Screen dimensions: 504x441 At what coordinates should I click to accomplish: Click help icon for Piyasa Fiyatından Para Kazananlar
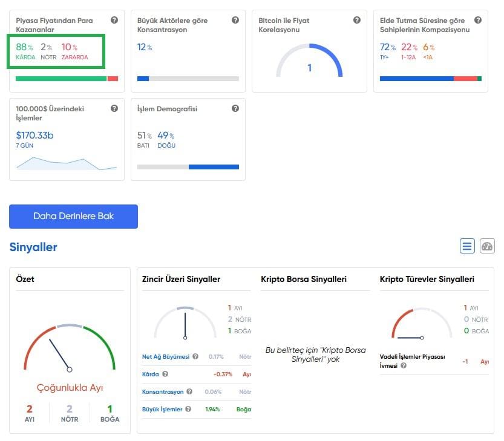[x=114, y=21]
